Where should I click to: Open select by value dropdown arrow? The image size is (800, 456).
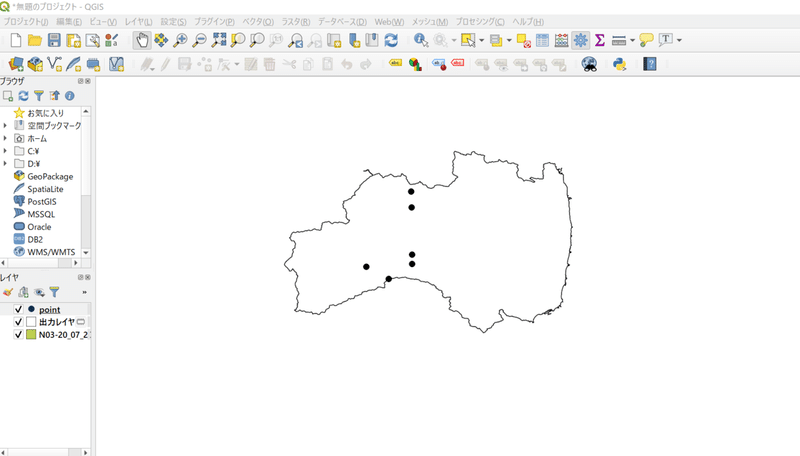pos(509,40)
